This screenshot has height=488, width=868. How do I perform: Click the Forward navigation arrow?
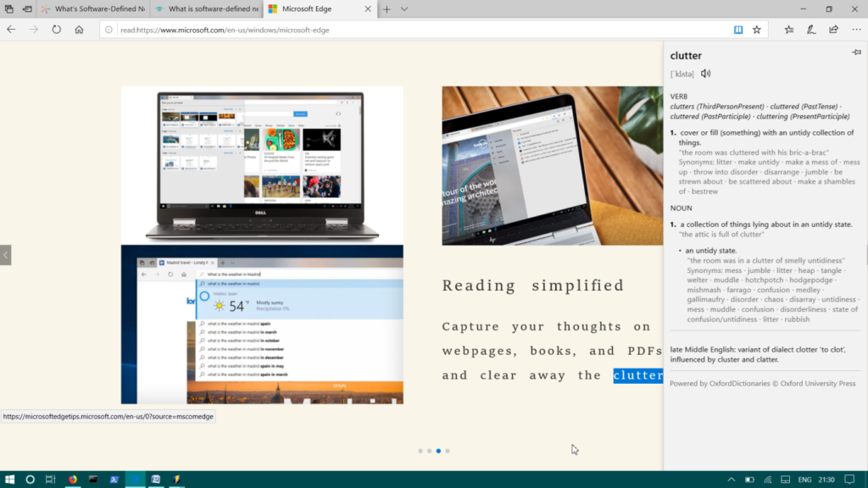coord(34,30)
